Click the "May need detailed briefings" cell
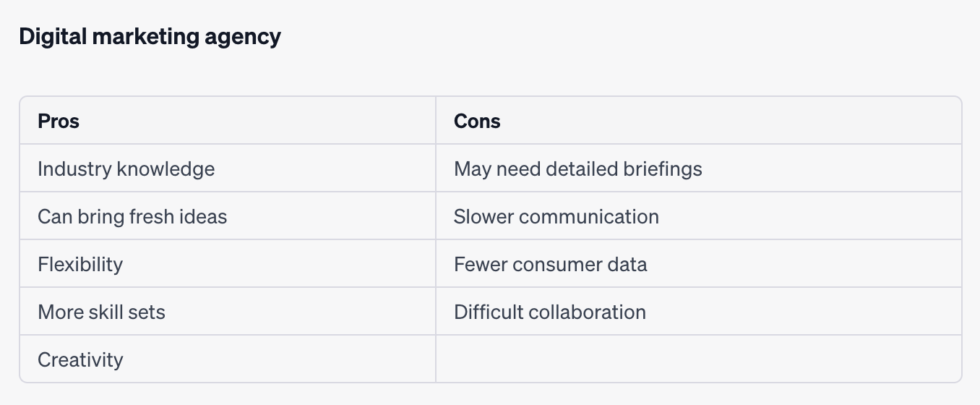Screen dimensions: 980x405 pos(577,169)
